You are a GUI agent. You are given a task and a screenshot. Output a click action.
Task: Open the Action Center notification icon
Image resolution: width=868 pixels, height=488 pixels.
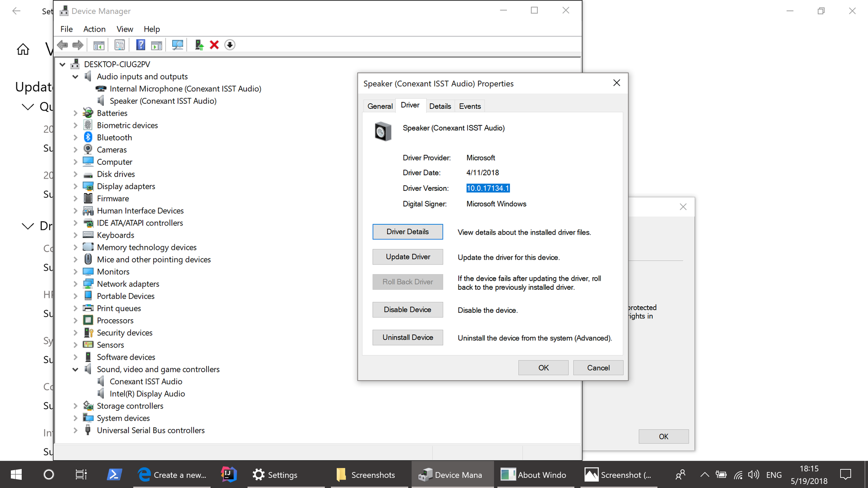pos(845,475)
